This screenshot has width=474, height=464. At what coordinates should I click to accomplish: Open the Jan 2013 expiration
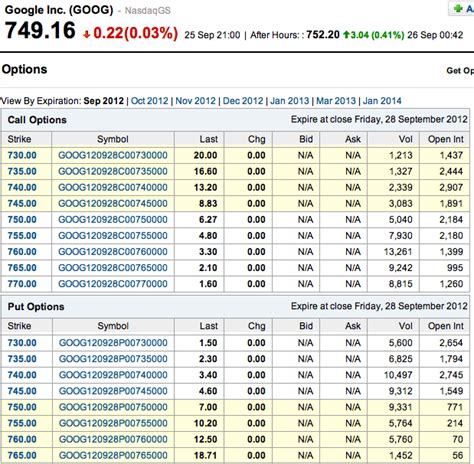(289, 101)
